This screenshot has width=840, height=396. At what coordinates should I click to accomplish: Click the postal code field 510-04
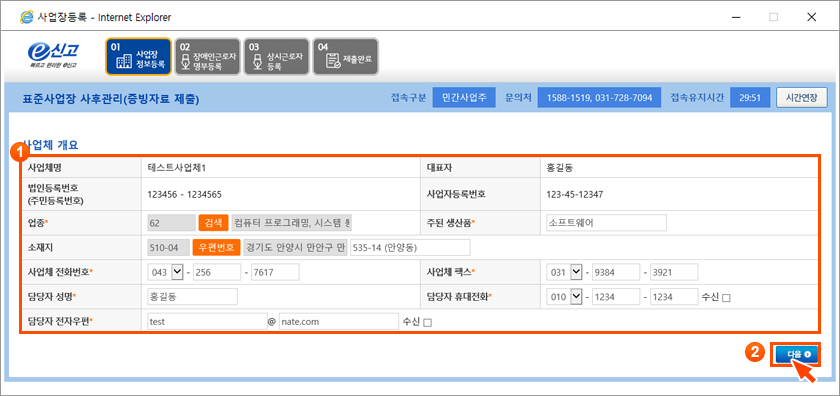[x=168, y=248]
